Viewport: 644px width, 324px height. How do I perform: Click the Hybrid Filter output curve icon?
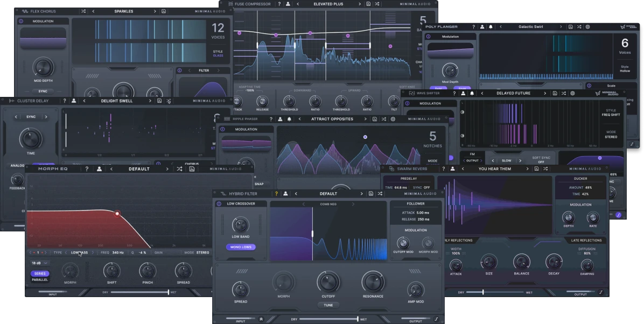(x=436, y=319)
